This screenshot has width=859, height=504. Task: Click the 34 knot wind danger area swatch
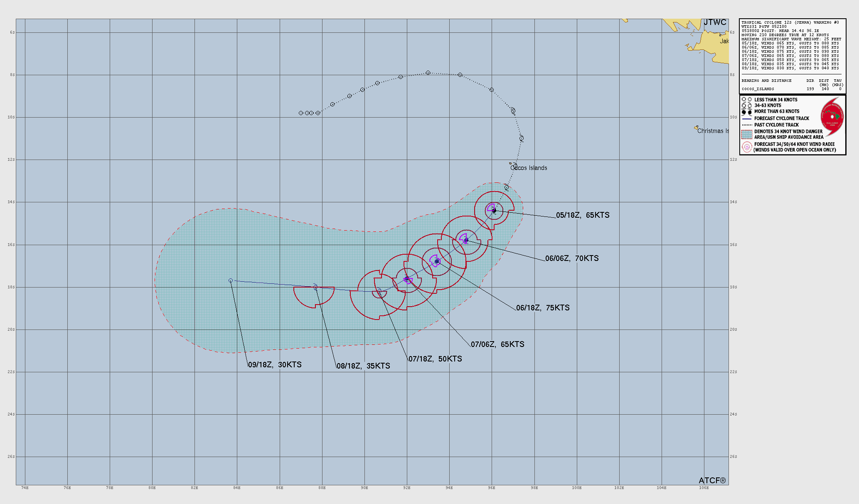[x=747, y=134]
